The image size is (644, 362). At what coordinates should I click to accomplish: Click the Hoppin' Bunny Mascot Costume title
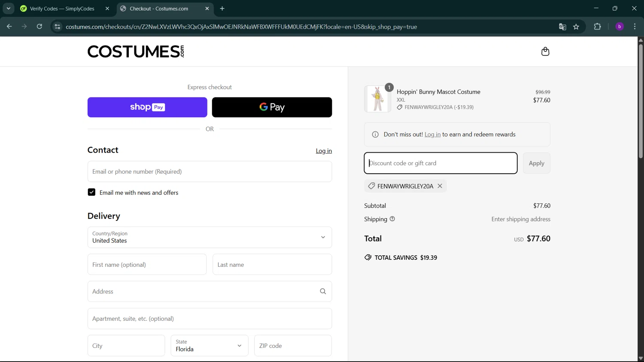click(438, 92)
